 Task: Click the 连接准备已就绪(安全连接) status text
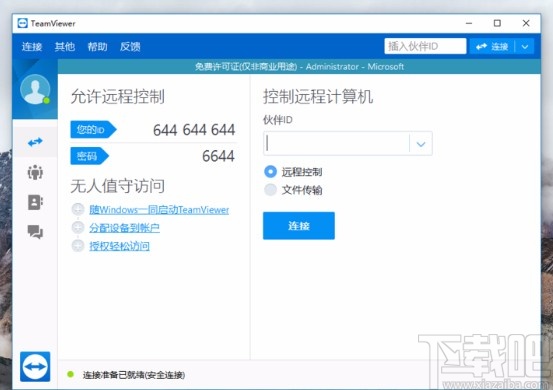pos(134,375)
